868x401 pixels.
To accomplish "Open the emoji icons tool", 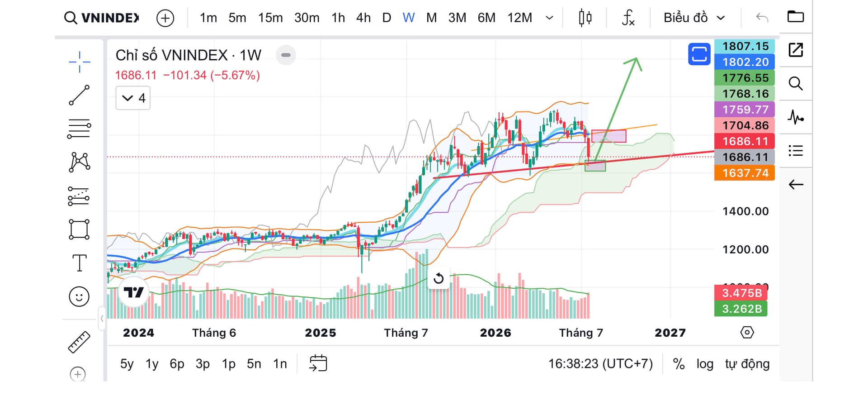I will [x=79, y=296].
